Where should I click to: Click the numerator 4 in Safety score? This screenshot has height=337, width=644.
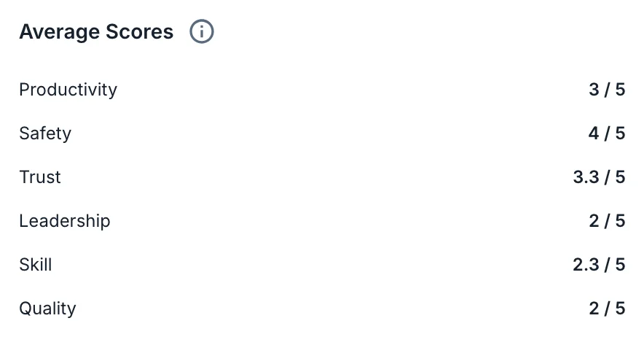pyautogui.click(x=594, y=133)
